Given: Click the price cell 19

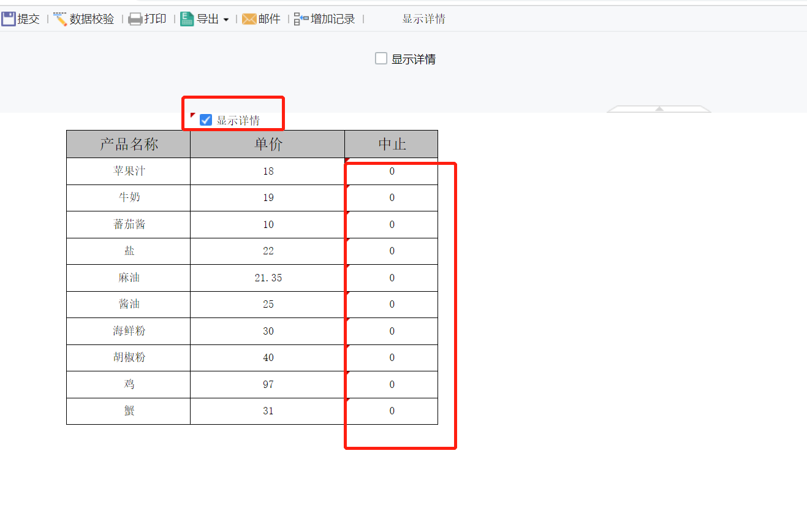Looking at the screenshot, I should click(x=268, y=197).
